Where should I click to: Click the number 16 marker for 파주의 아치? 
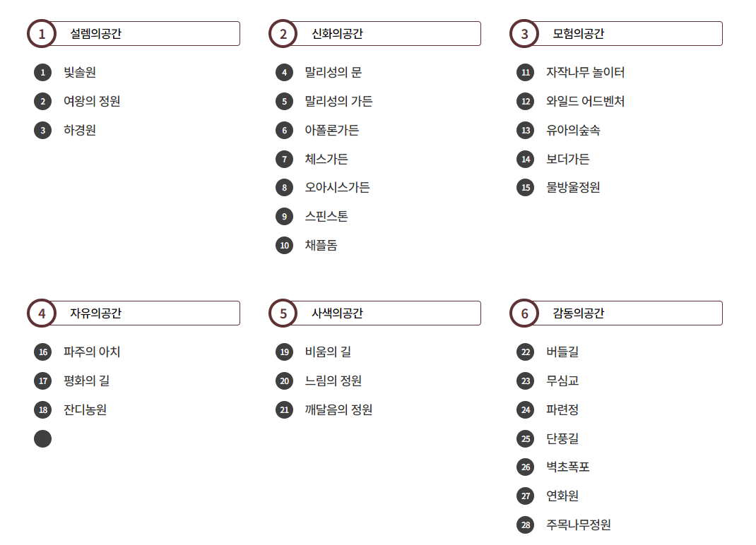(43, 352)
